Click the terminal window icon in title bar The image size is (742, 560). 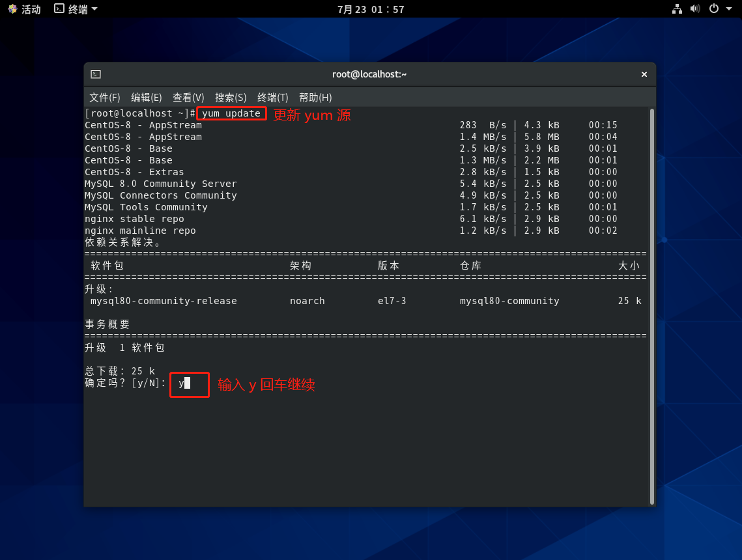pyautogui.click(x=96, y=74)
